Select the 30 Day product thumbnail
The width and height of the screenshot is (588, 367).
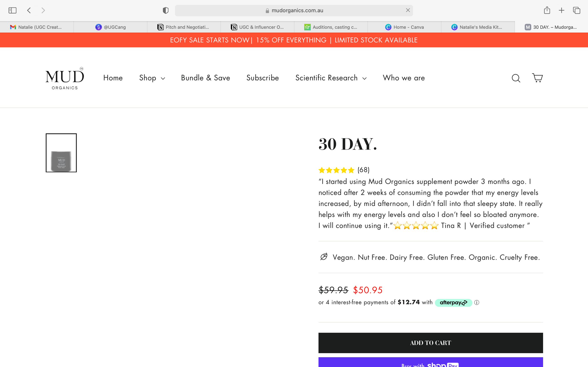point(61,153)
